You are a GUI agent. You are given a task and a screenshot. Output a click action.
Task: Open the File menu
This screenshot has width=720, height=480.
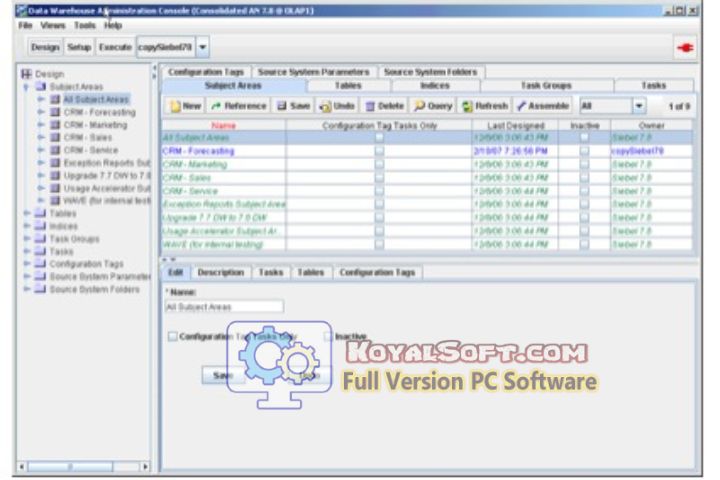(25, 25)
